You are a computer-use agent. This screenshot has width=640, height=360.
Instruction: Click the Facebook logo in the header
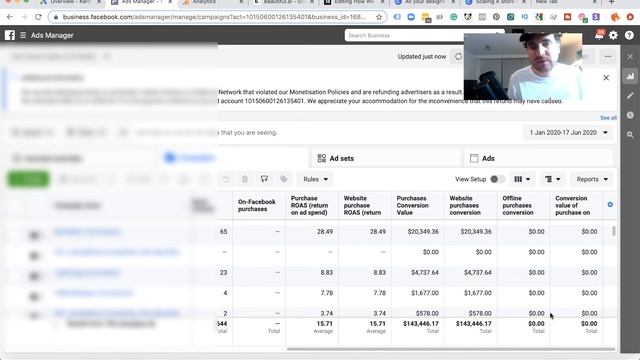[10, 35]
